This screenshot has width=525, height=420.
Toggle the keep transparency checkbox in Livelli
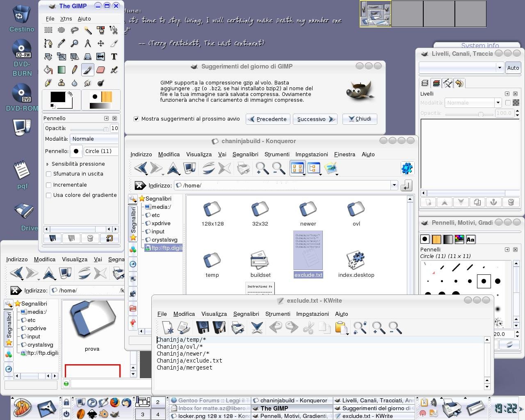pyautogui.click(x=508, y=103)
